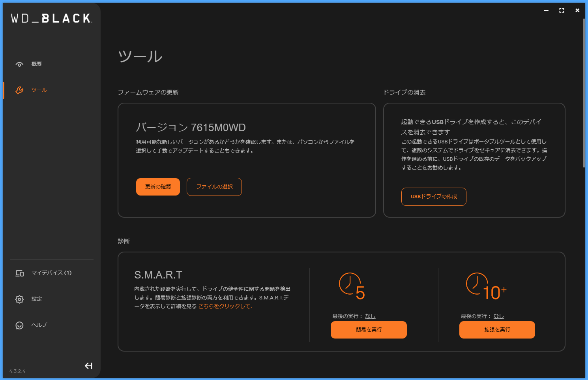The height and width of the screenshot is (380, 588).
Task: Maximize the application window
Action: click(x=562, y=11)
